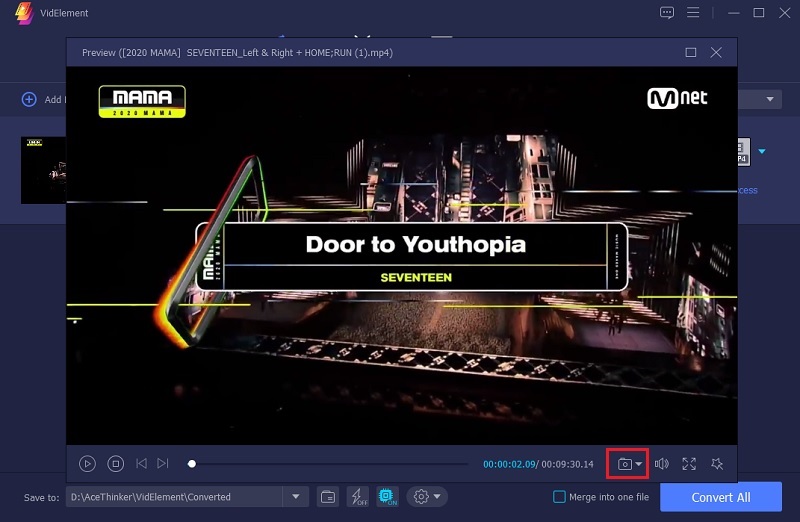Viewport: 800px width, 522px height.
Task: Open the output folder icon
Action: point(328,496)
